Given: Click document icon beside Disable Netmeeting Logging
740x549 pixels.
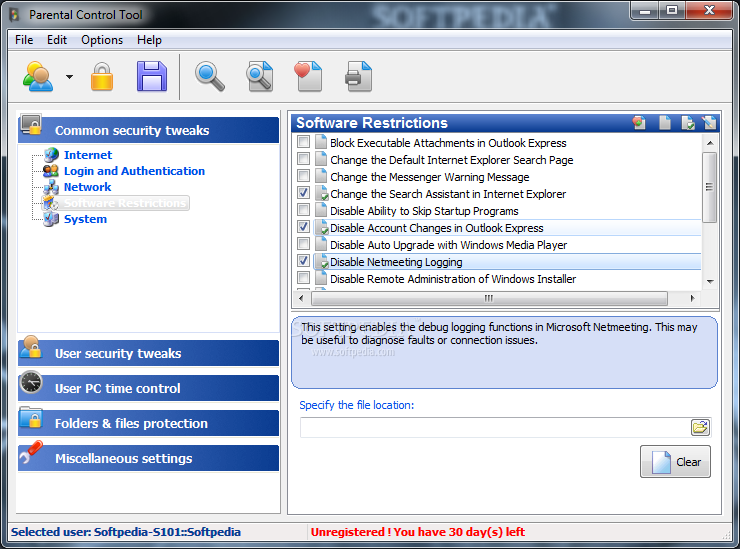Looking at the screenshot, I should point(321,262).
